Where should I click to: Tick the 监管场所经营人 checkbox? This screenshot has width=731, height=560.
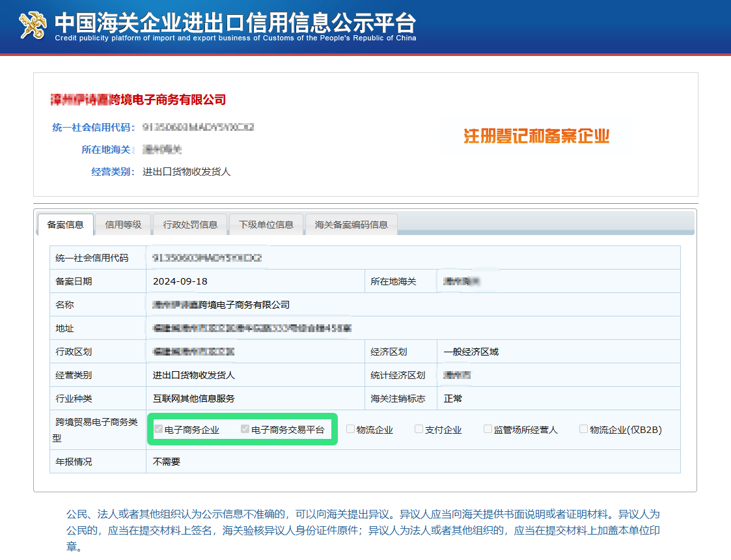(x=488, y=429)
